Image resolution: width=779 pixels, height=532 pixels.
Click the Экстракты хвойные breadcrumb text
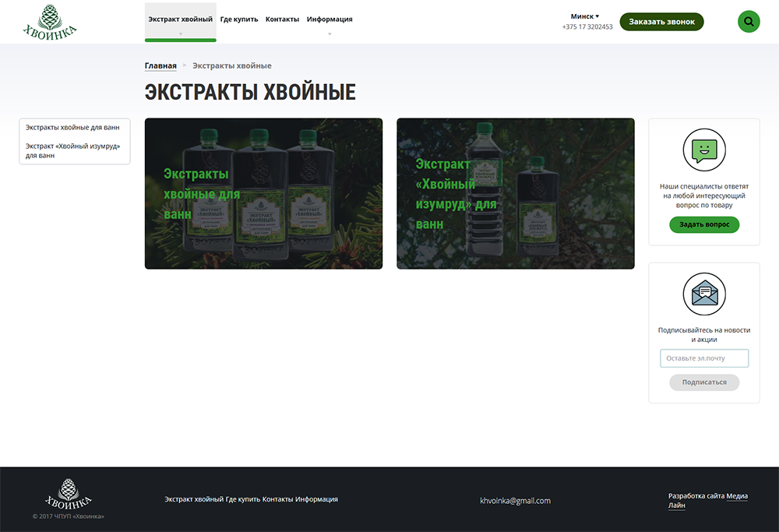click(232, 65)
